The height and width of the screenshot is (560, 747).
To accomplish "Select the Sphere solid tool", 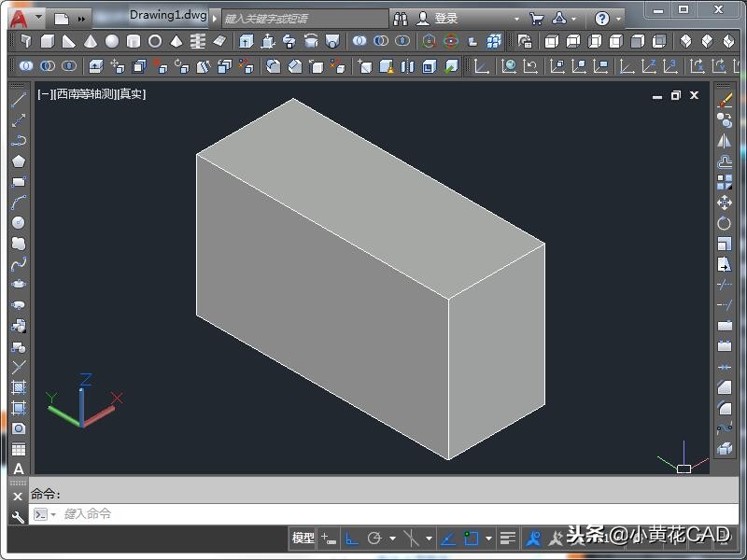I will [112, 42].
